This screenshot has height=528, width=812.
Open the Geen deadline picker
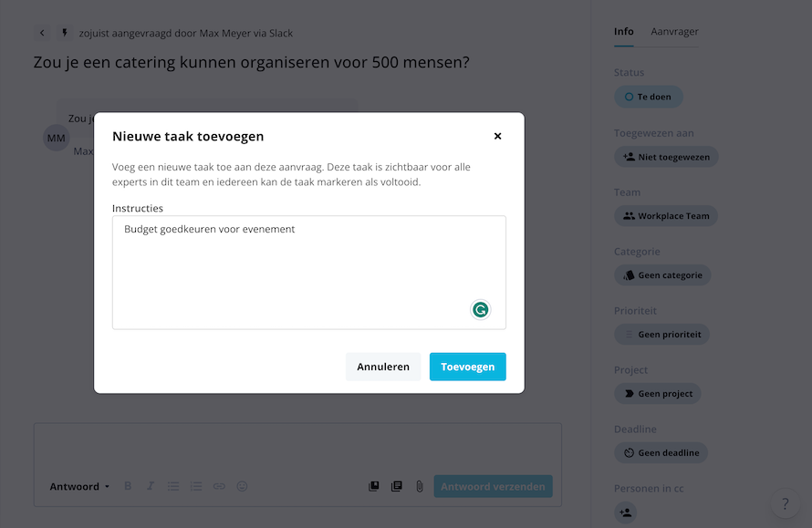(661, 453)
